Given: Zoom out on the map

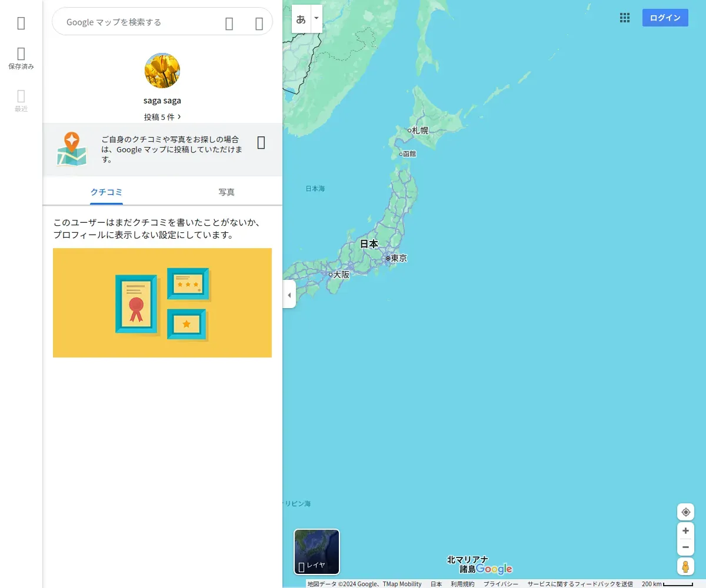Looking at the screenshot, I should pyautogui.click(x=685, y=547).
